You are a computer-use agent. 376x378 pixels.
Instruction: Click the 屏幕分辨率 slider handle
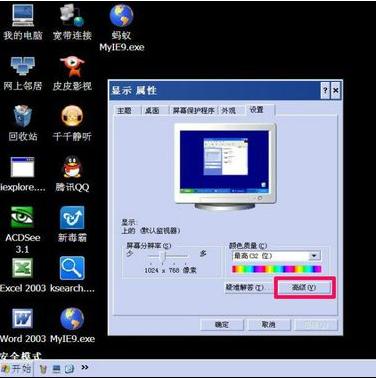(163, 256)
